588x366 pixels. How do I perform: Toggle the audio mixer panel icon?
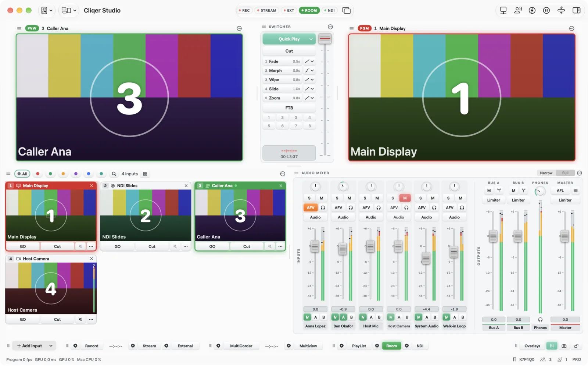(x=552, y=346)
